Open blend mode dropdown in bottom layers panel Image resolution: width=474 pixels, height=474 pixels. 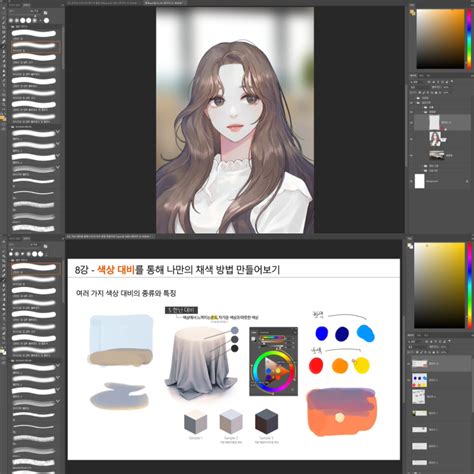(417, 347)
